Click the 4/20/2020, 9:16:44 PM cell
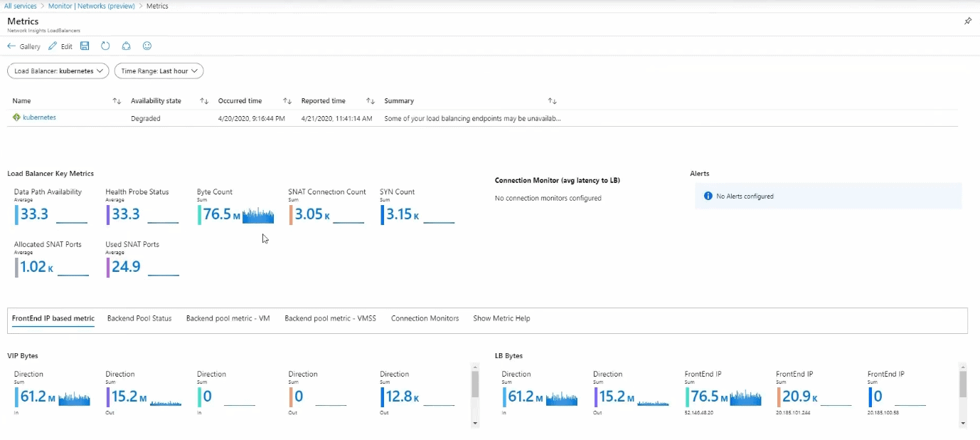Screen dimensions: 980x440 coord(252,118)
